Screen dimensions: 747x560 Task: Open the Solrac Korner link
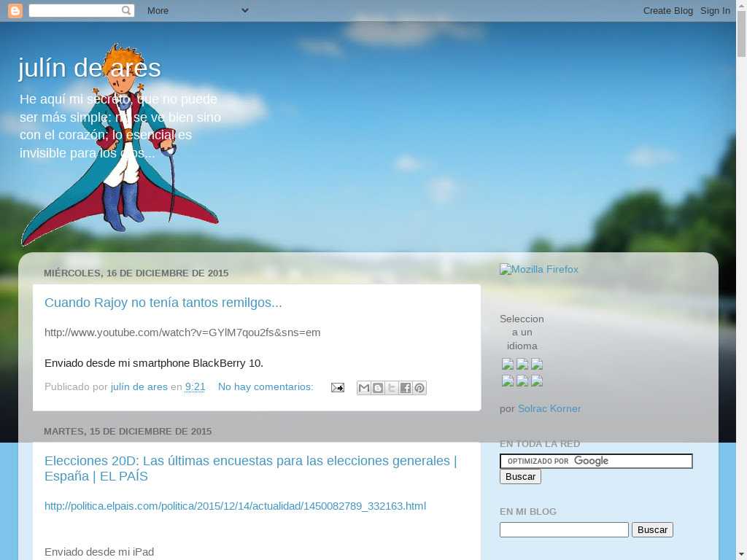click(549, 408)
